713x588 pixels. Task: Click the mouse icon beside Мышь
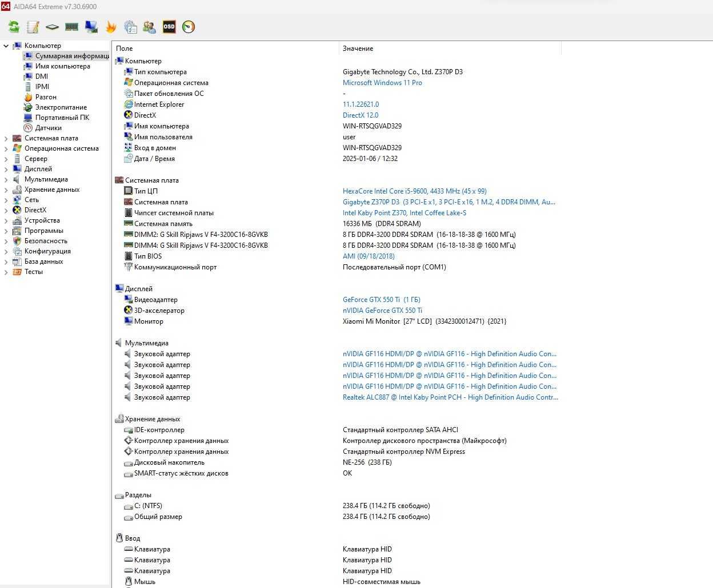click(x=129, y=582)
